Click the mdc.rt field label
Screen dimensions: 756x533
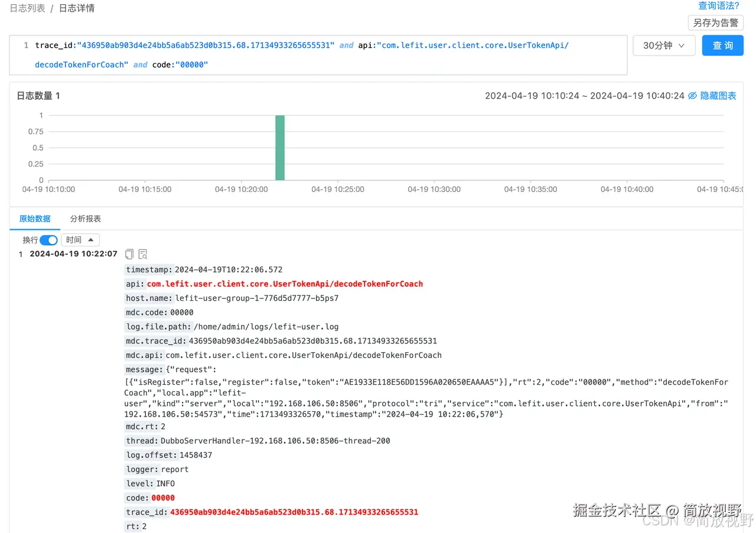click(142, 427)
